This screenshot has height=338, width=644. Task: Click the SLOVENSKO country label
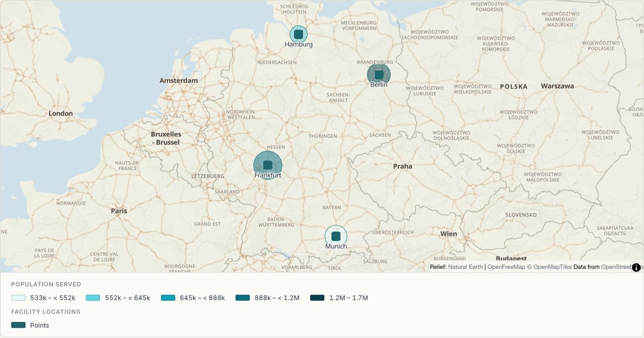click(521, 215)
